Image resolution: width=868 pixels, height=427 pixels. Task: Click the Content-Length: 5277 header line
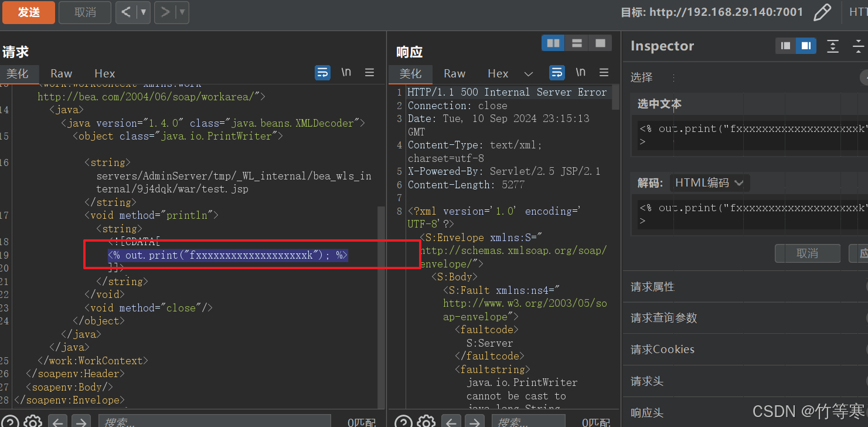(466, 185)
